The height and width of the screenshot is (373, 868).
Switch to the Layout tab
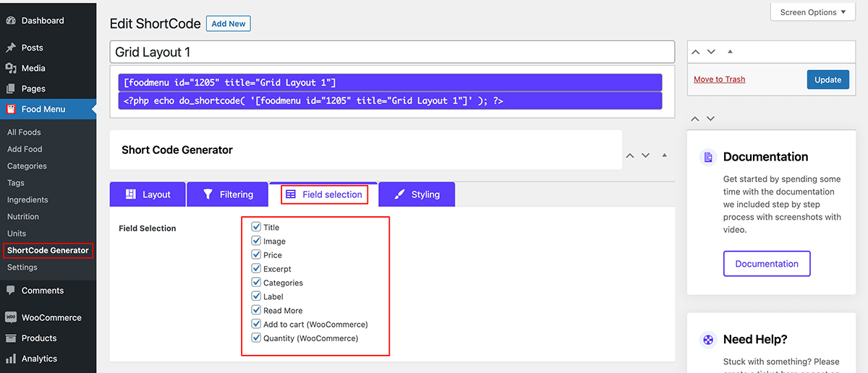[148, 194]
